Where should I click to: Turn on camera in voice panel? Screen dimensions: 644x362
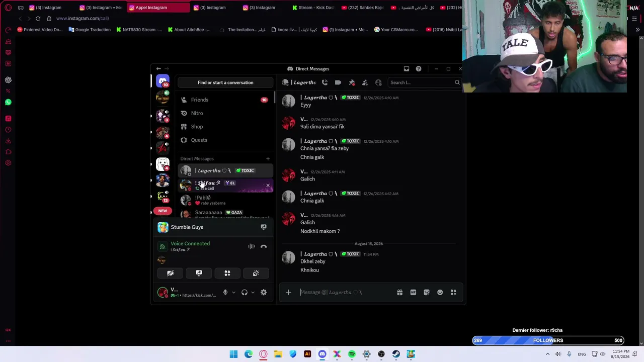click(x=170, y=273)
